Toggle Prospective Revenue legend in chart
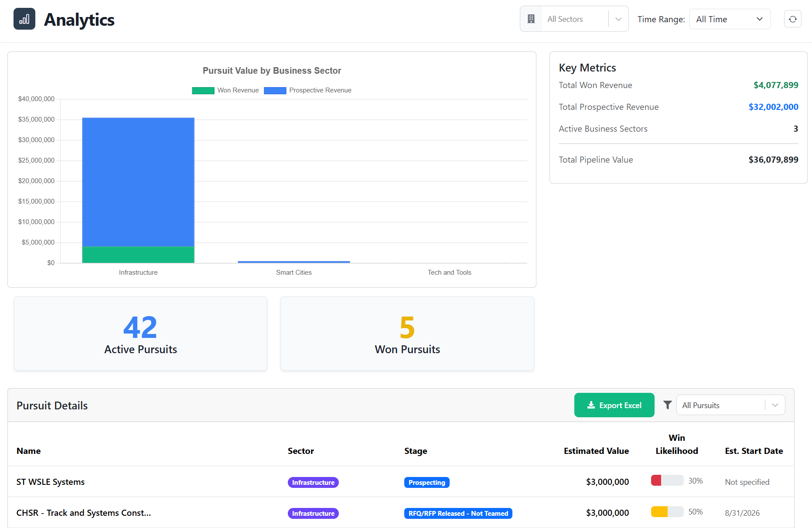This screenshot has width=812, height=528. pos(307,90)
